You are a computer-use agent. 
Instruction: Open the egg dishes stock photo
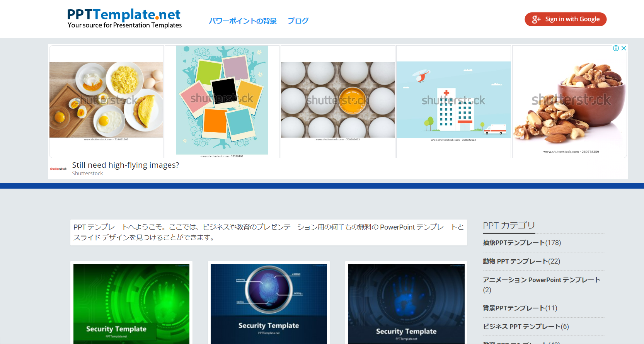(106, 100)
